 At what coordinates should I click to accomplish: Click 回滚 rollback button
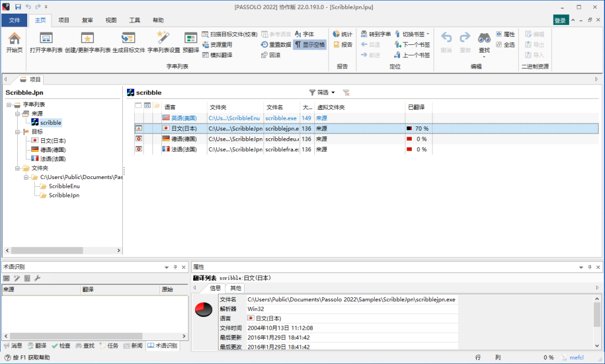[271, 55]
